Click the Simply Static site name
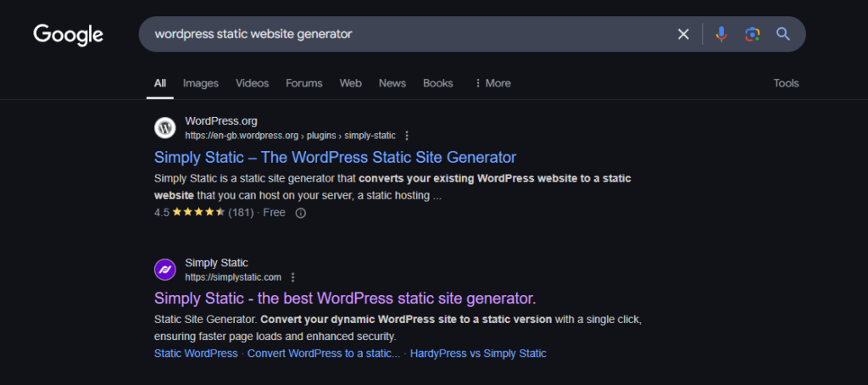 [x=216, y=263]
